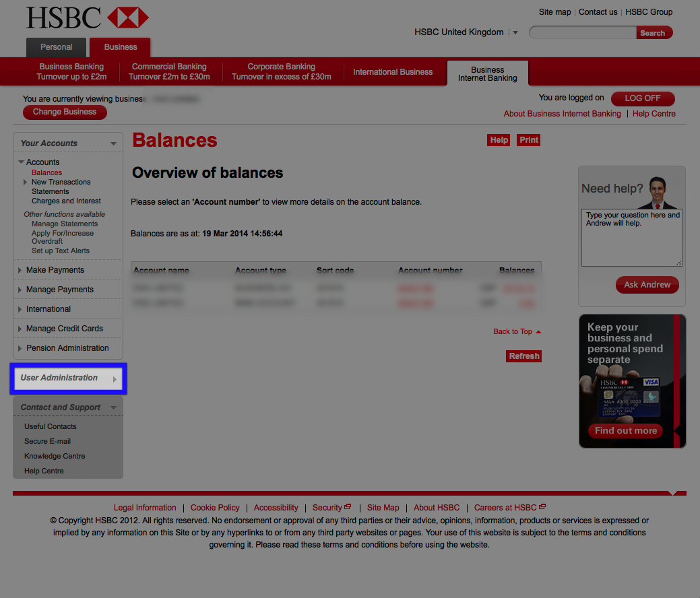This screenshot has width=700, height=598.
Task: Open Secure E-mail link
Action: pos(47,441)
